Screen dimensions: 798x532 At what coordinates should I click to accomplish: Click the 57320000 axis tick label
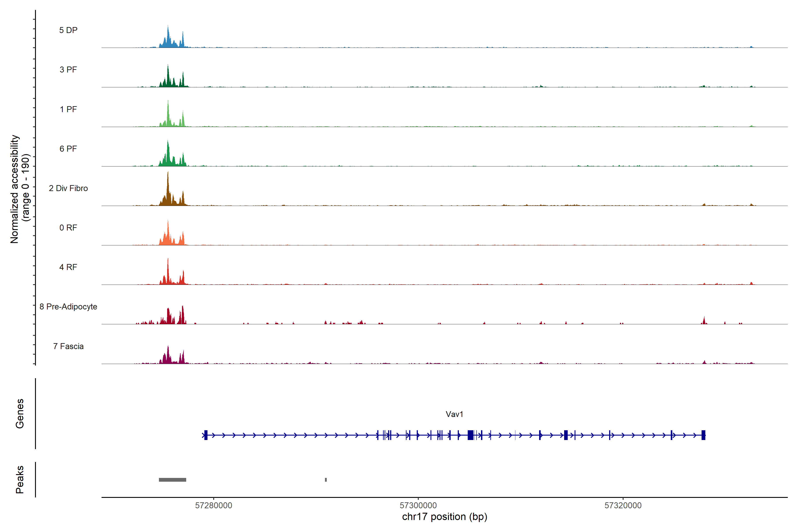[x=623, y=506]
